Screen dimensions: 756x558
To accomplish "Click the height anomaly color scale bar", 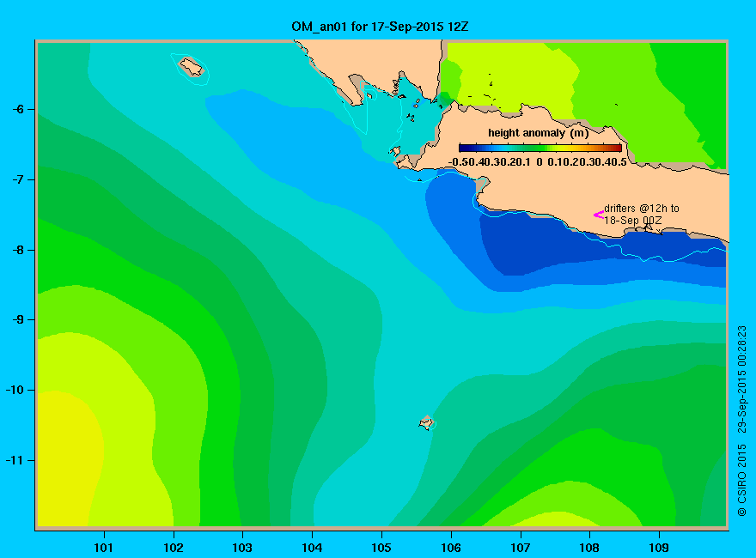I will [x=540, y=148].
